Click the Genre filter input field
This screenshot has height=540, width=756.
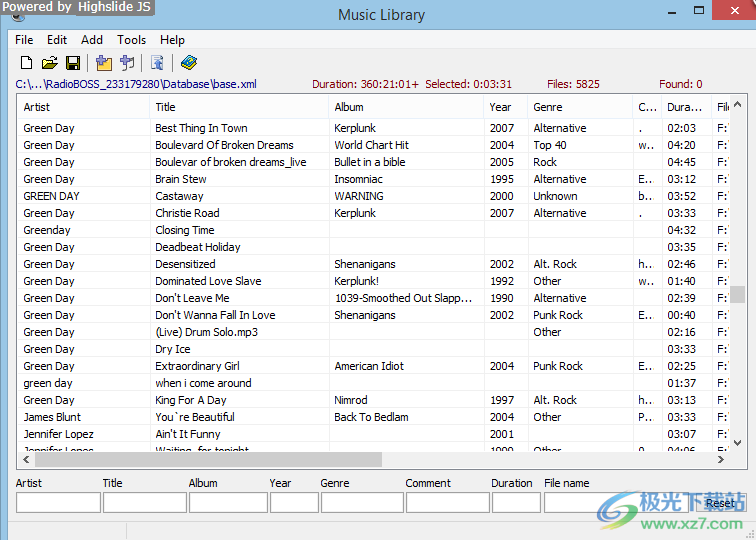tap(362, 503)
